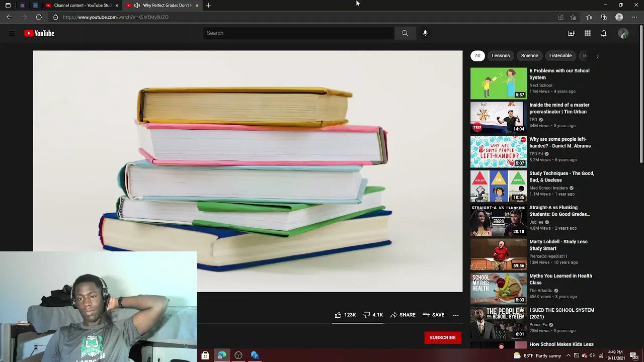Open the tab actions menu icon

click(8, 5)
